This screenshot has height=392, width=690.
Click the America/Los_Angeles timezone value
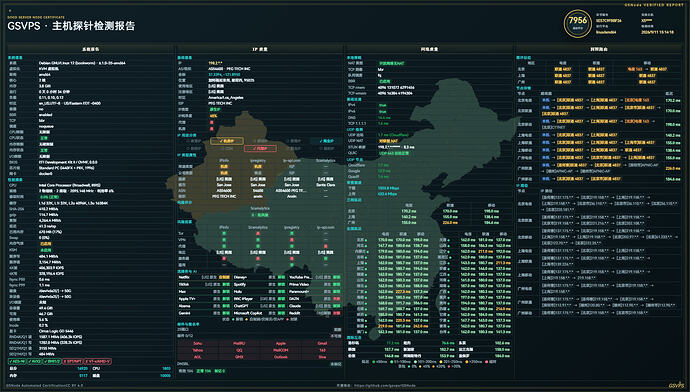click(226, 98)
